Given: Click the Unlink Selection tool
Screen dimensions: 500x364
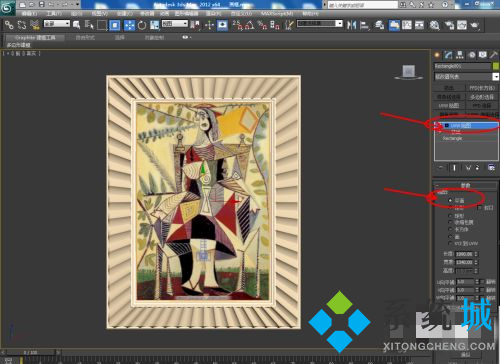Looking at the screenshot, I should coord(22,25).
